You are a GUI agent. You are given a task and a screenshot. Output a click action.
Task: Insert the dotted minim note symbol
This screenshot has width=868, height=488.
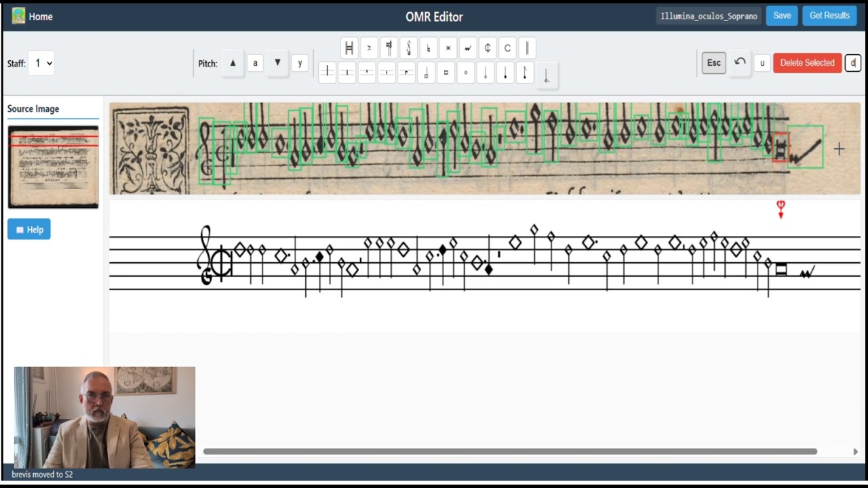pos(547,75)
